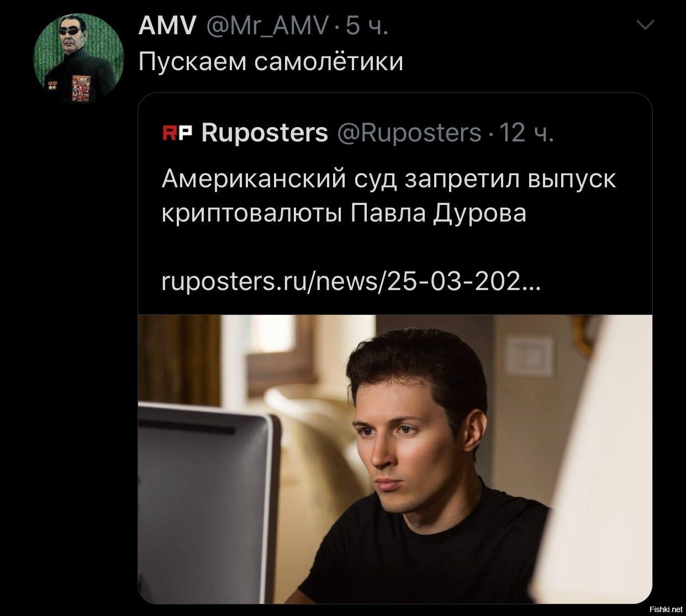Click the red RP Ruposters logo

[x=178, y=133]
